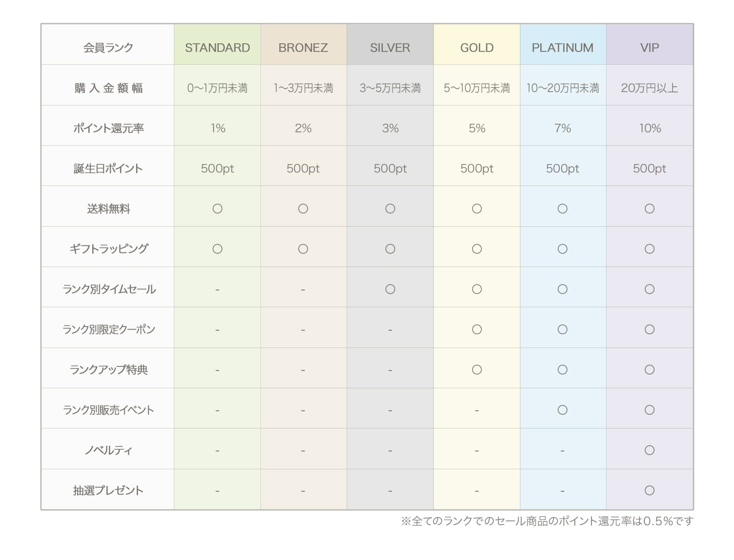Image resolution: width=734 pixels, height=560 pixels.
Task: Click GOLD's 500pt birthday points cell
Action: tap(477, 169)
